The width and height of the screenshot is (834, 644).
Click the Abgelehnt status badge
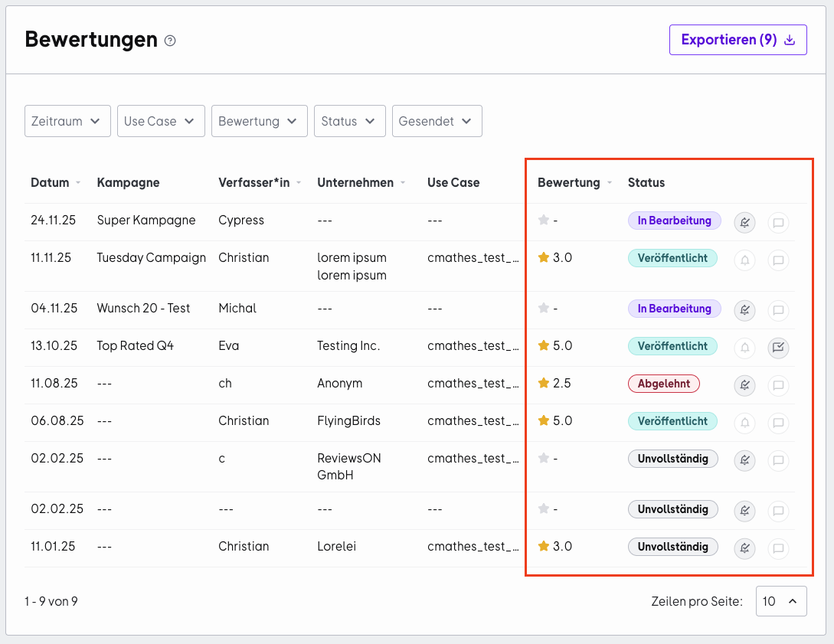click(664, 384)
